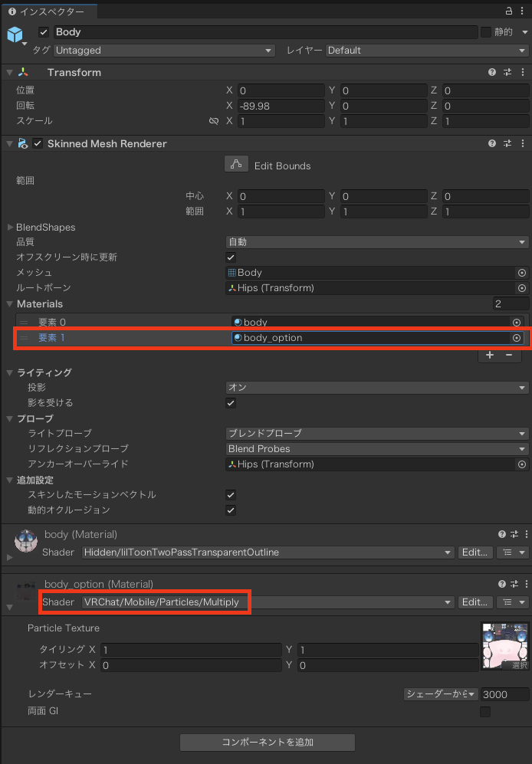Image resolution: width=532 pixels, height=764 pixels.
Task: Expand the BlendShapes section
Action: [x=10, y=228]
